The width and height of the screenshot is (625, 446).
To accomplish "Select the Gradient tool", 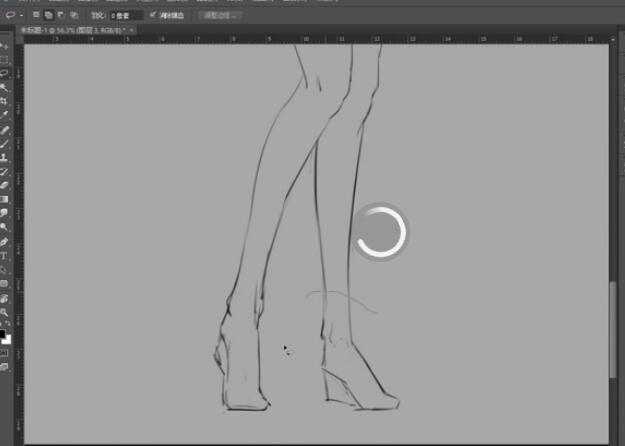I will tap(4, 199).
